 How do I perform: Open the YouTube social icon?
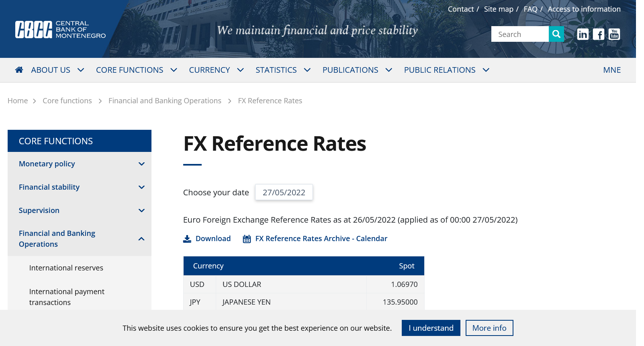point(614,35)
